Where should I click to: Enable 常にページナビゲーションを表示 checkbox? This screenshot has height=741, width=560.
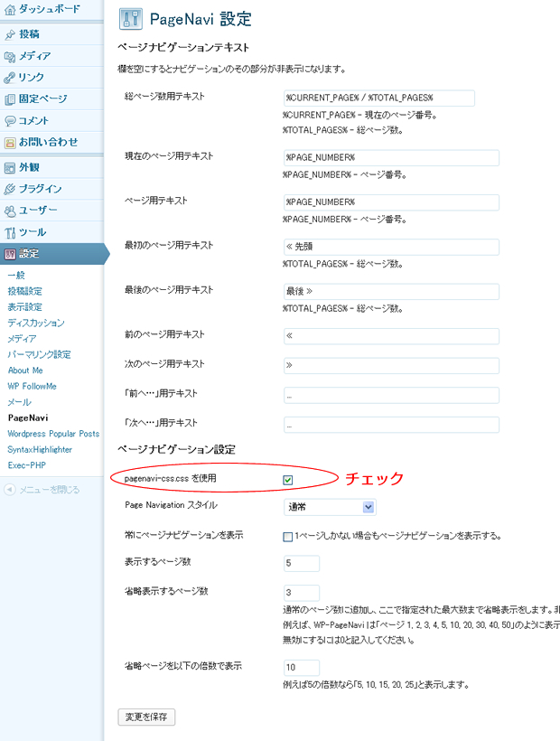pos(288,536)
